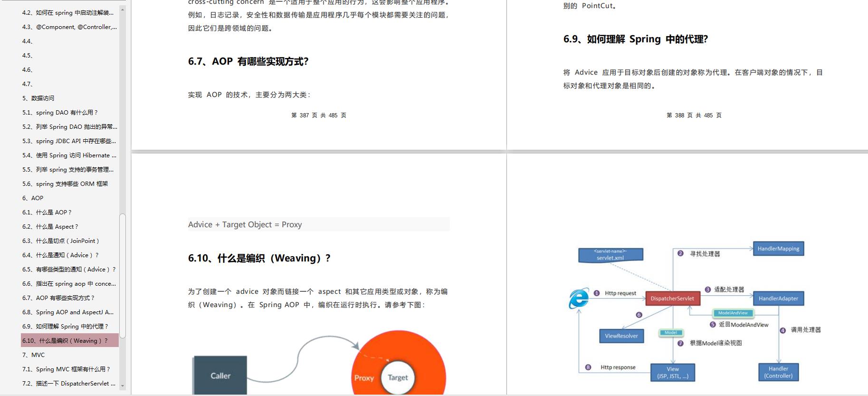
Task: Click the Http request label
Action: 620,293
